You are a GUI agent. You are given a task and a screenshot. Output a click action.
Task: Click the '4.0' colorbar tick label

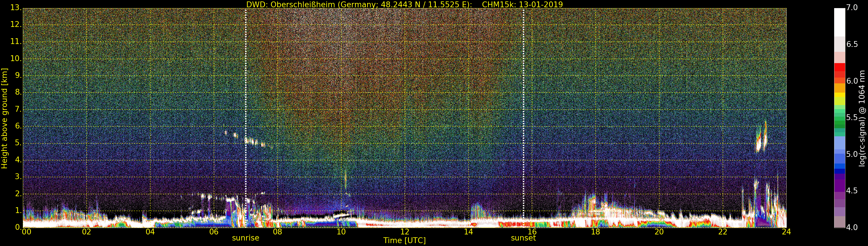click(852, 227)
